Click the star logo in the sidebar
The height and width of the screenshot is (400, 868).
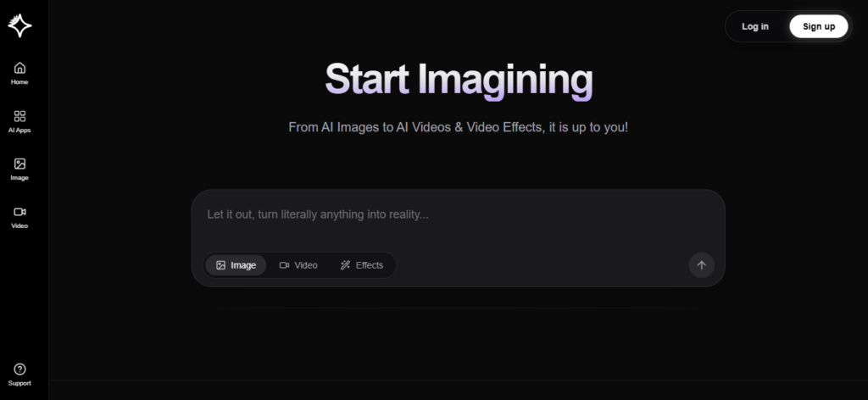[19, 25]
